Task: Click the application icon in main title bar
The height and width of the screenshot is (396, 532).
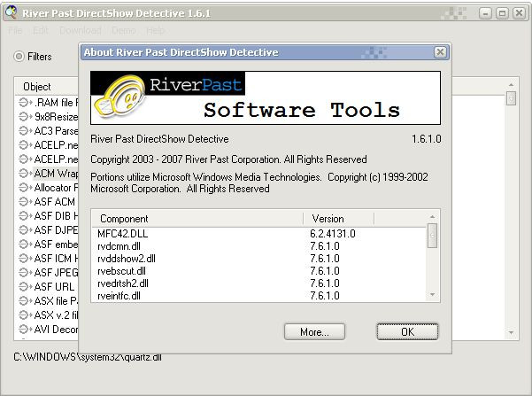Action: [x=12, y=12]
